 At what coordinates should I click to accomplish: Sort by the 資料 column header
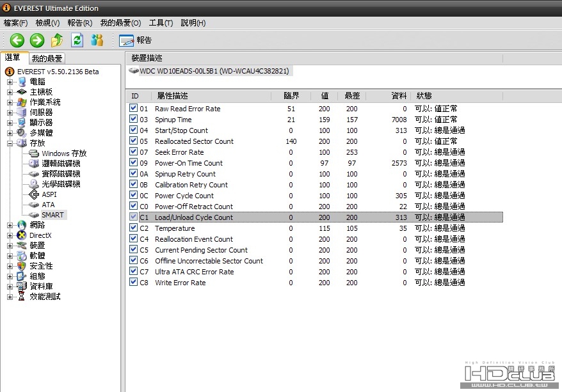pyautogui.click(x=388, y=96)
